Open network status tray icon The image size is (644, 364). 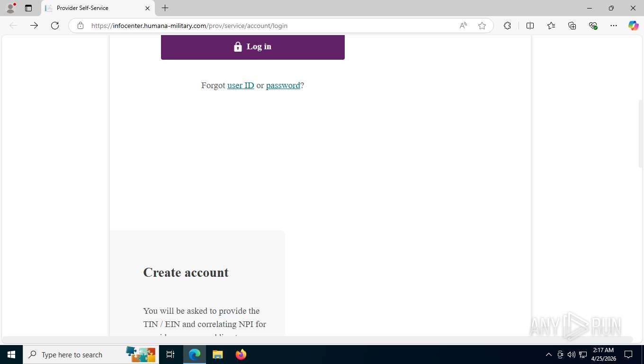(583, 355)
